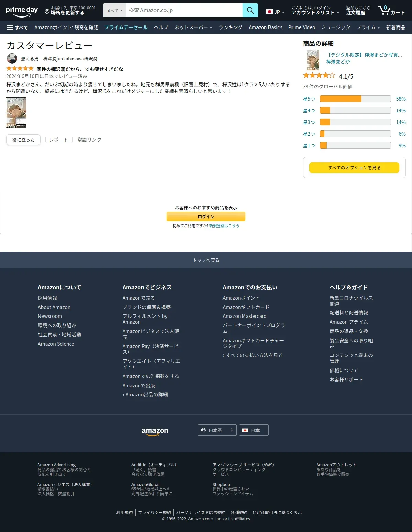Open Amazon Mastercard footer link

click(x=244, y=316)
